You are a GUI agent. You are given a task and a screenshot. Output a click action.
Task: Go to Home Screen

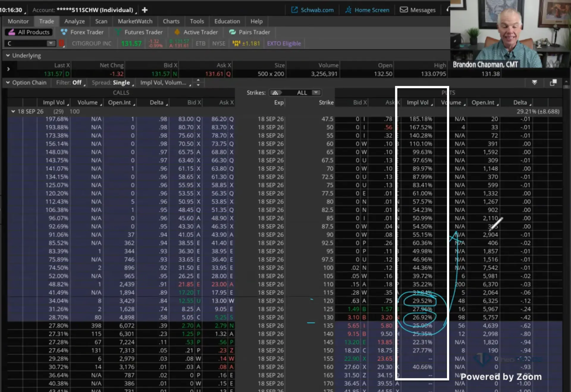click(x=372, y=10)
